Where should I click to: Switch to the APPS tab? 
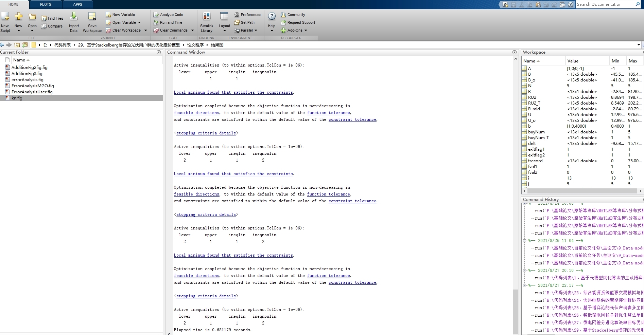click(x=77, y=4)
